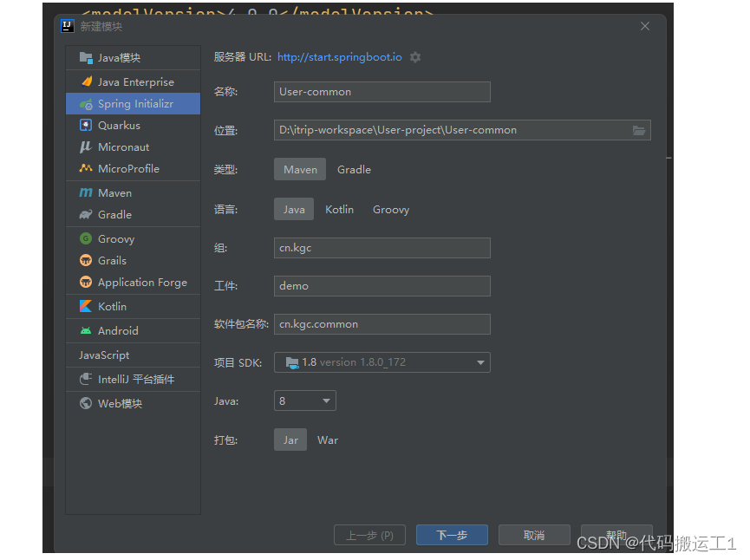This screenshot has width=750, height=560.
Task: Select the Groovy entry in the left list
Action: coord(133,238)
